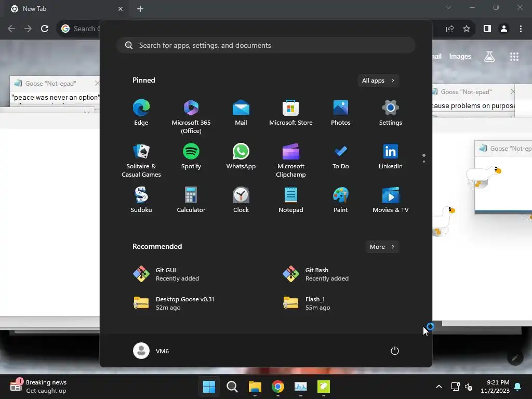Open the Photos app
532x399 pixels.
point(341,113)
